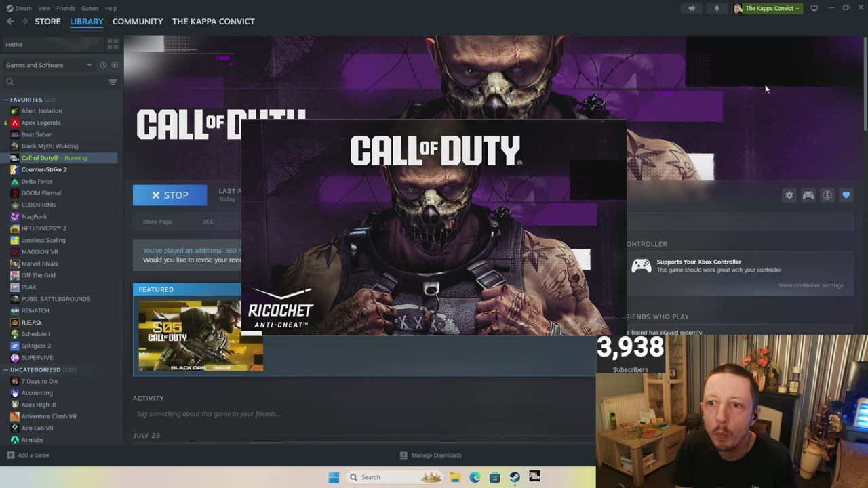
Task: Open the Games menu
Action: point(90,8)
